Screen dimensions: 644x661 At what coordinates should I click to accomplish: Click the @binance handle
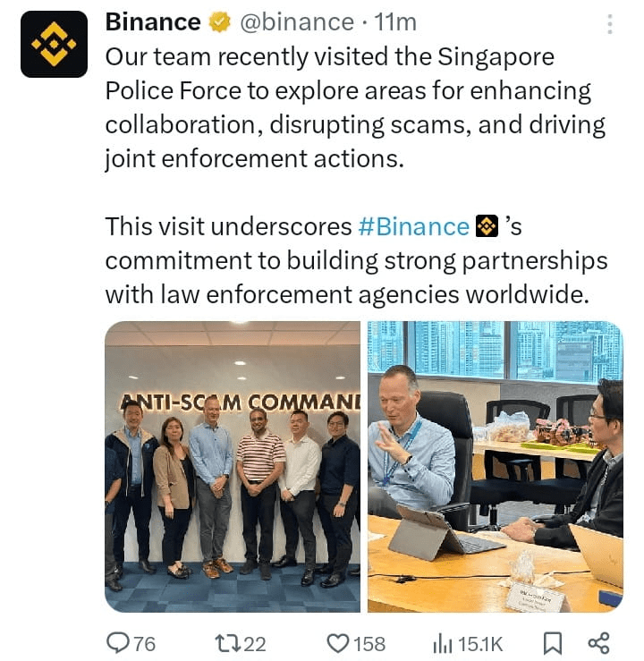297,22
